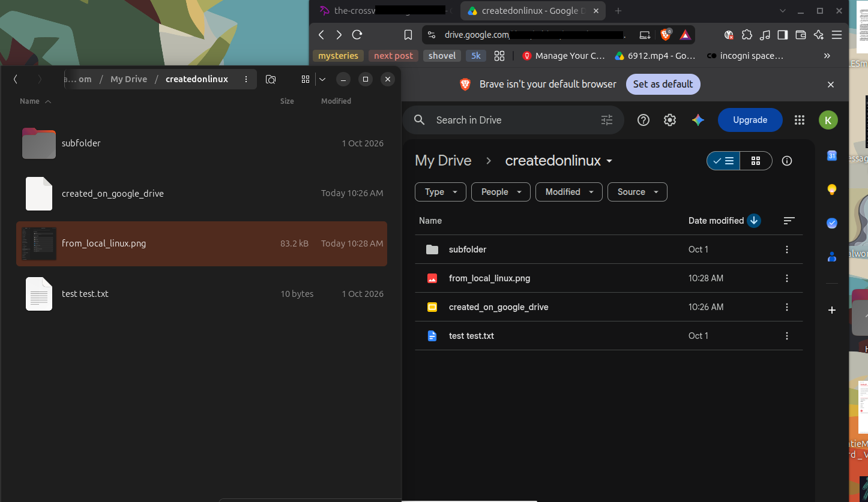Open the browser Extensions puzzle icon
Image resolution: width=868 pixels, height=502 pixels.
coord(747,35)
